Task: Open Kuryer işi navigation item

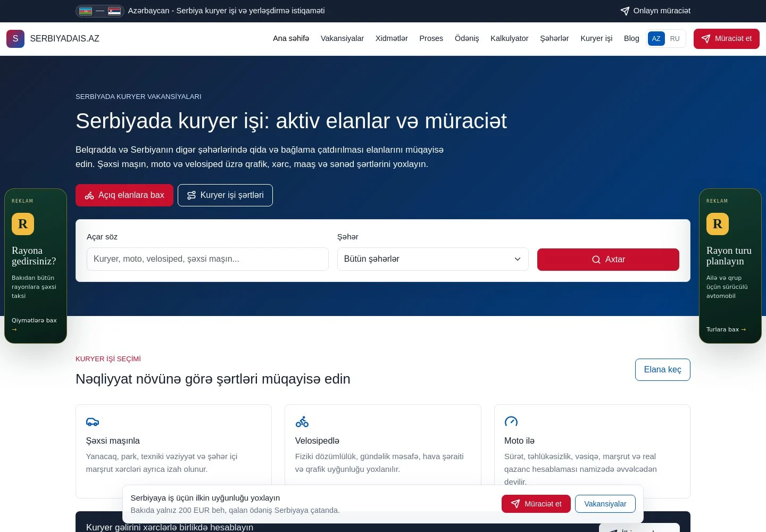Action: [x=596, y=39]
